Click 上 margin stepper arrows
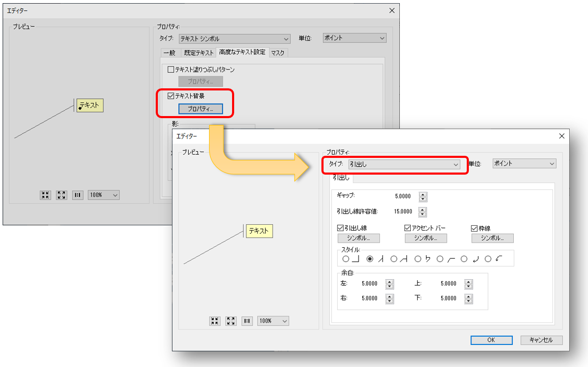588x367 pixels. click(x=468, y=284)
